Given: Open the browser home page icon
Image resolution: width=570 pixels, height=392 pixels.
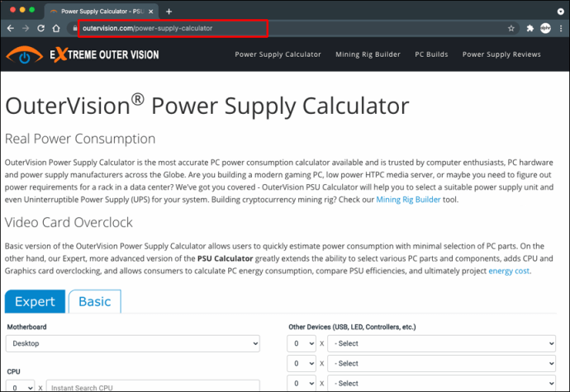Looking at the screenshot, I should (56, 28).
